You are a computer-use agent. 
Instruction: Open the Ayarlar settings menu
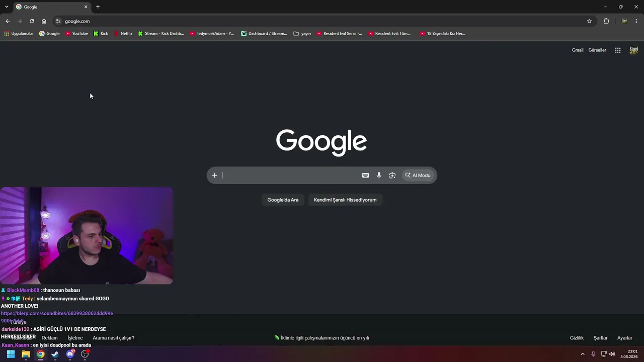click(625, 338)
